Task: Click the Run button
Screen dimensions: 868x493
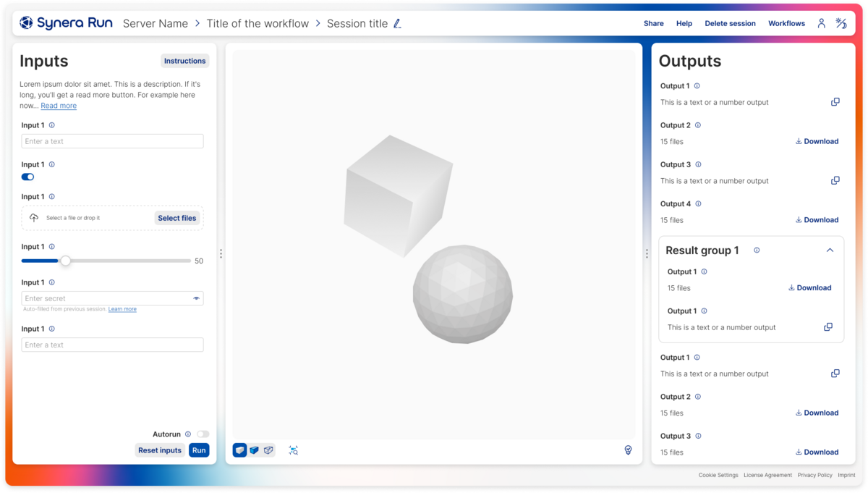Action: point(199,450)
